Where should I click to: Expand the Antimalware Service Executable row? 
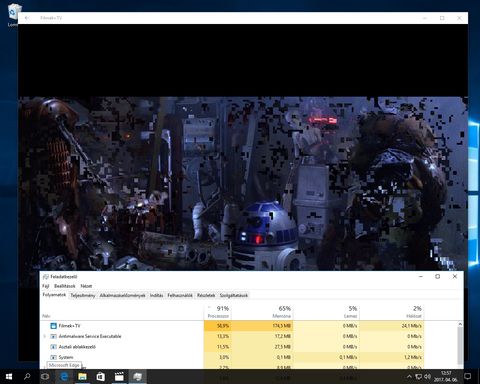[45, 336]
